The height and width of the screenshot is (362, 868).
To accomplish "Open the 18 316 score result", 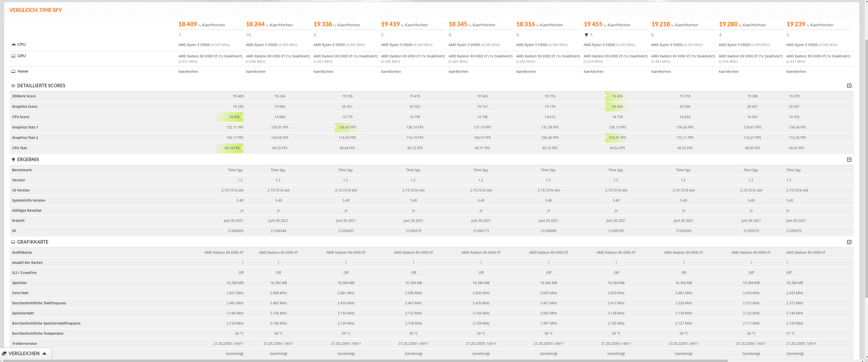I will [x=525, y=24].
